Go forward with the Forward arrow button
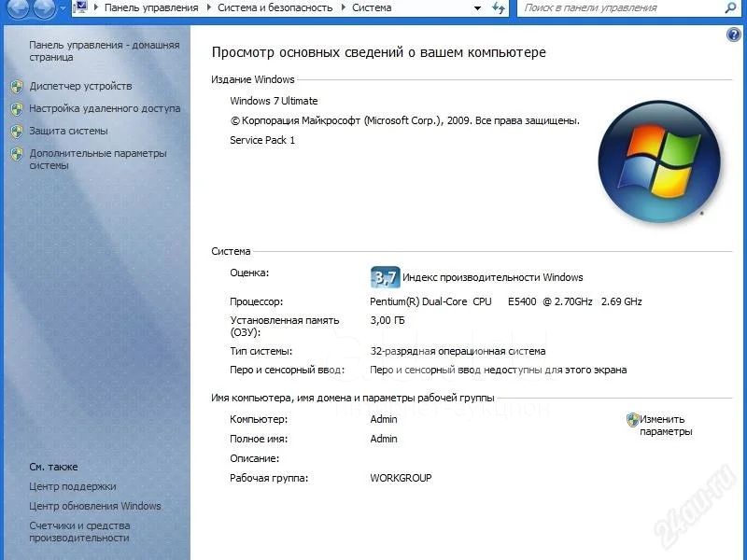Viewport: 747px width, 560px height. [44, 7]
